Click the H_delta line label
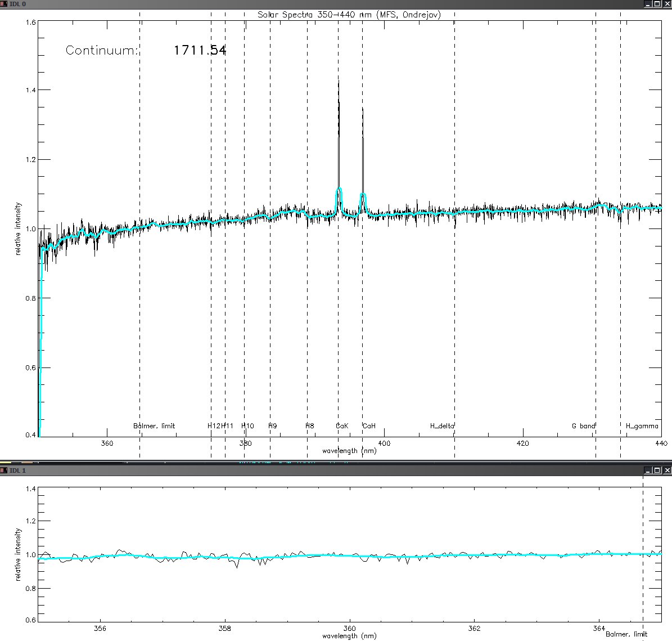Image resolution: width=672 pixels, height=641 pixels. pyautogui.click(x=443, y=426)
